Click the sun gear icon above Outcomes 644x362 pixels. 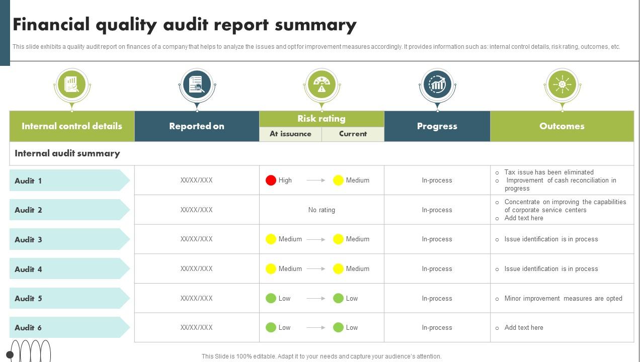[562, 84]
